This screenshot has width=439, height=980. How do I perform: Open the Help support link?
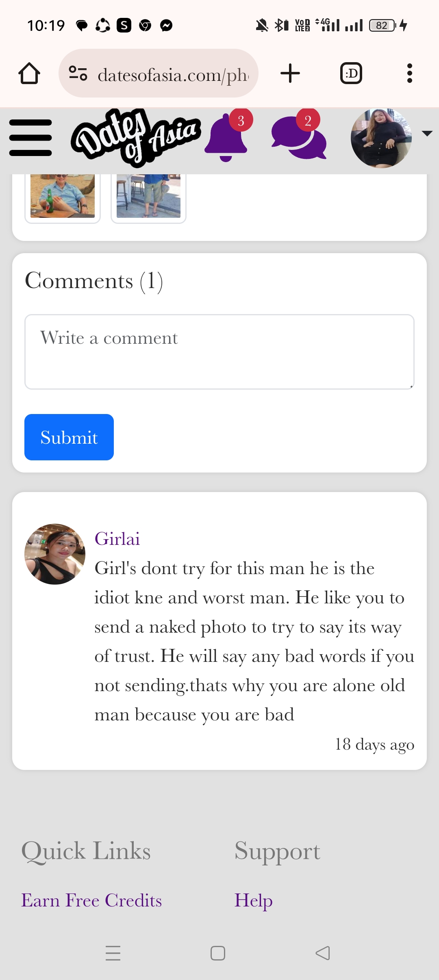[253, 900]
